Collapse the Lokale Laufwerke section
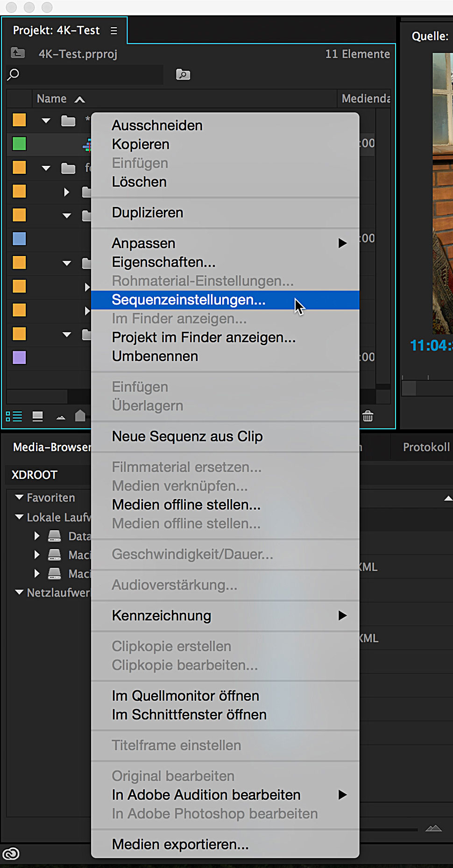Screen dimensions: 453x868 coord(19,517)
